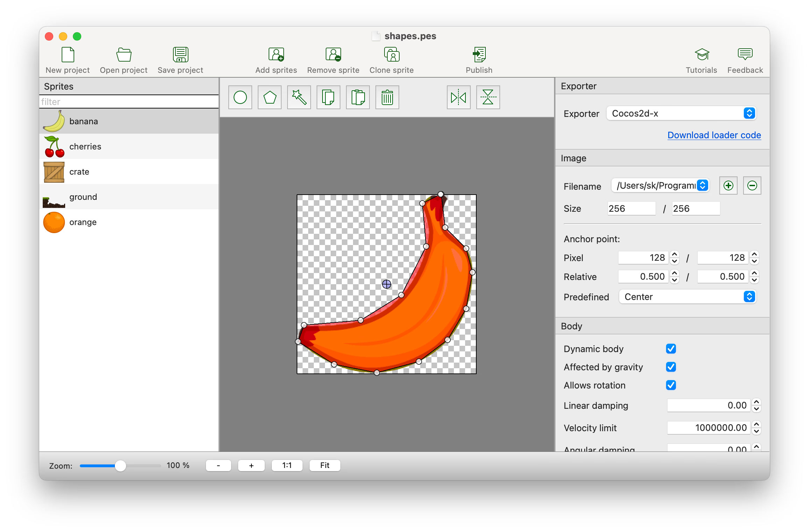The width and height of the screenshot is (809, 532).
Task: Open the Exporter Cocos2d-x dropdown
Action: (681, 113)
